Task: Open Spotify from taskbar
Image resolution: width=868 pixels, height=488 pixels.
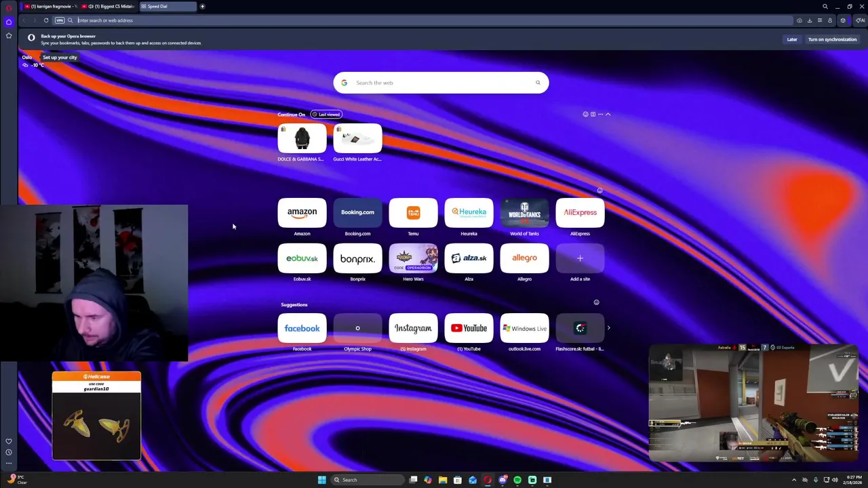Action: [x=517, y=480]
